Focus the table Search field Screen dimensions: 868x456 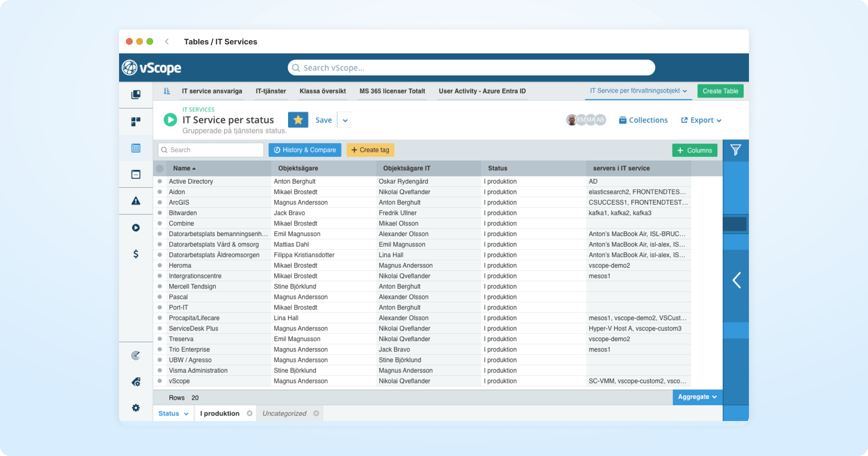click(211, 150)
